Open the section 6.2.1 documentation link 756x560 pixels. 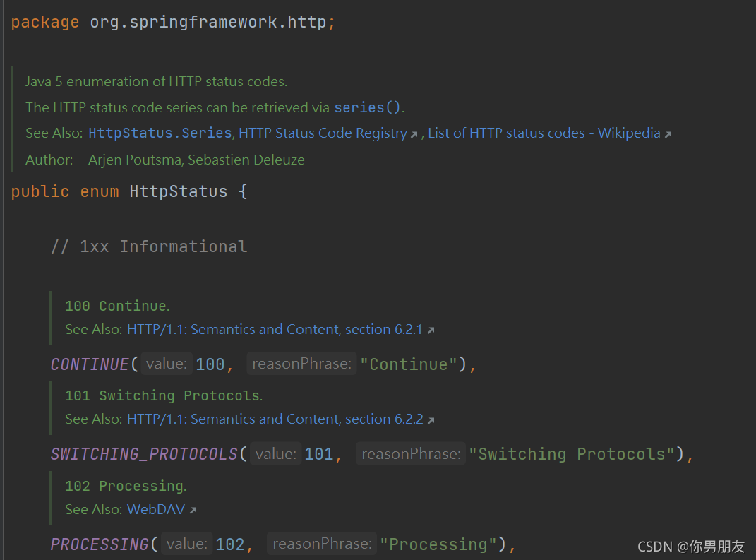275,330
